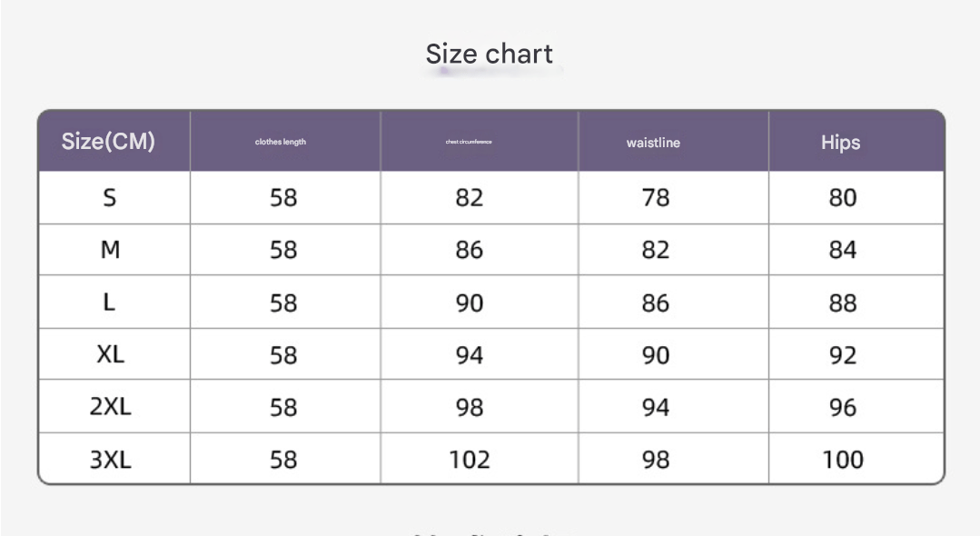Select the Size(CM) column header
Screen dimensions: 980x536
(x=108, y=142)
